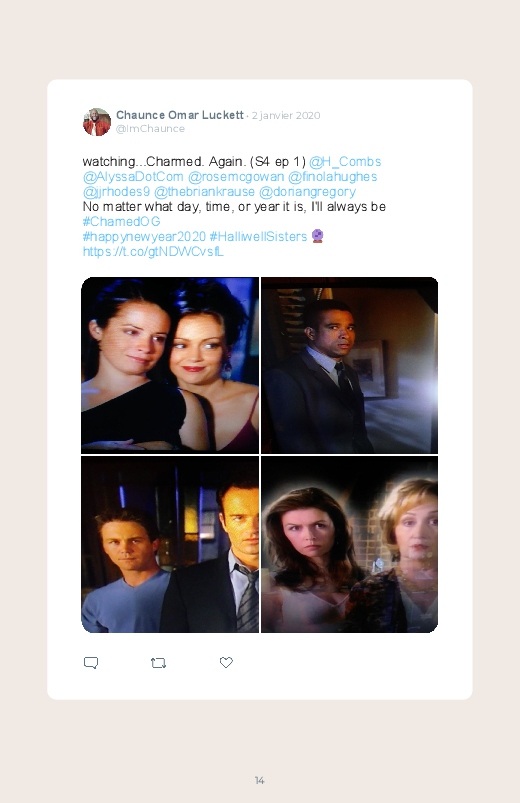Visit the @finolahughes profile link
The height and width of the screenshot is (803, 520).
point(332,177)
